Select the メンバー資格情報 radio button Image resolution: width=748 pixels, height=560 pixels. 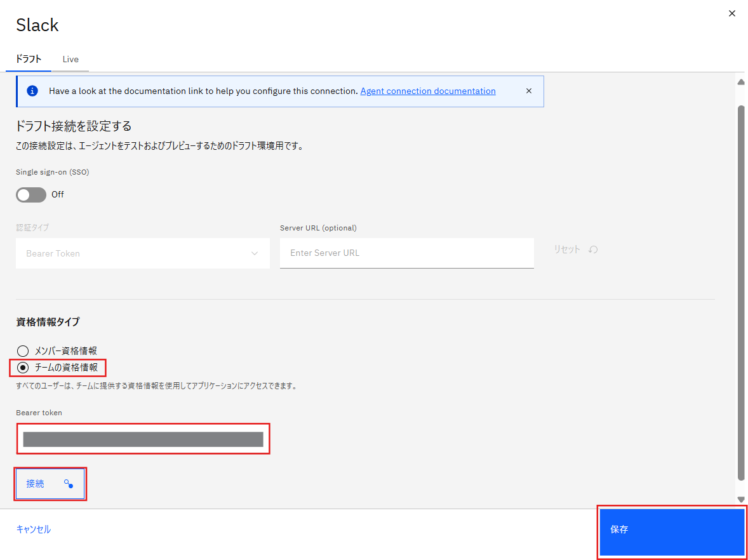pyautogui.click(x=22, y=352)
